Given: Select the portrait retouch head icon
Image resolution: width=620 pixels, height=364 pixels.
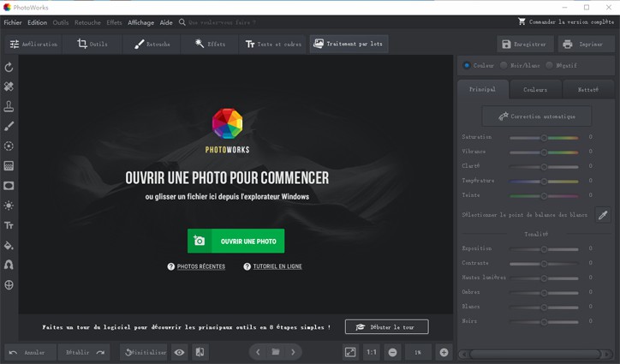Looking at the screenshot, I should [9, 265].
